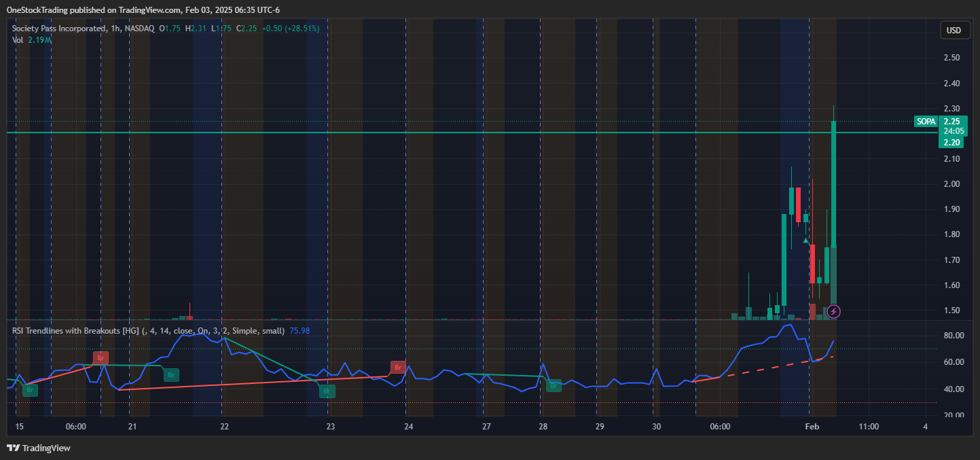Click the 40.00 RSI axis label

[x=954, y=389]
